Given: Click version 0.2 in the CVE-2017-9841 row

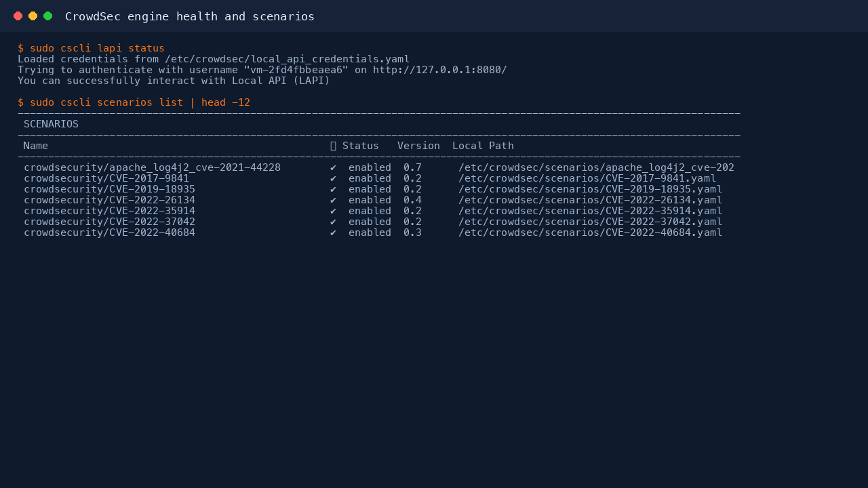Looking at the screenshot, I should coord(412,178).
